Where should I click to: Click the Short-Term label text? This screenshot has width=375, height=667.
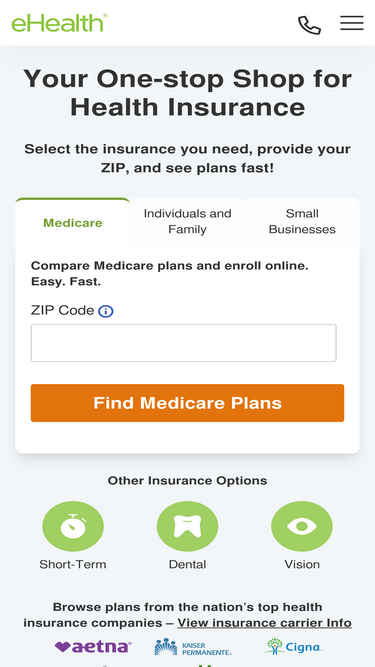coord(73,564)
